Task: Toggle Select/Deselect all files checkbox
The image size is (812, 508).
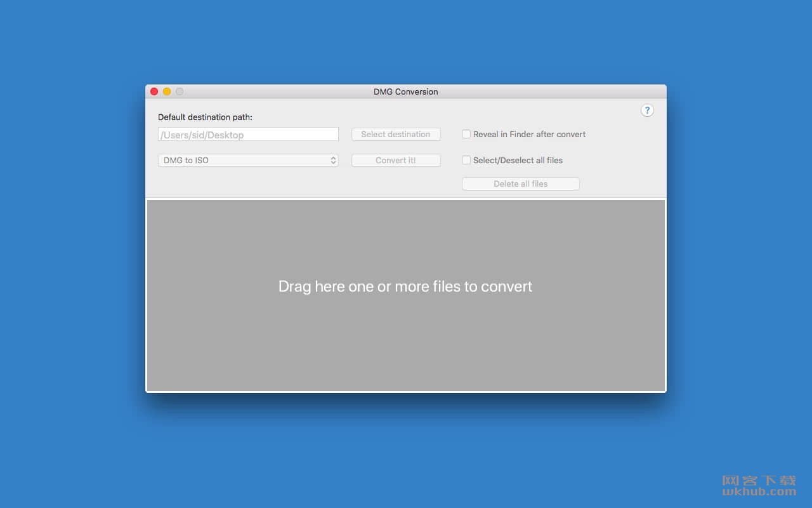Action: [x=466, y=160]
